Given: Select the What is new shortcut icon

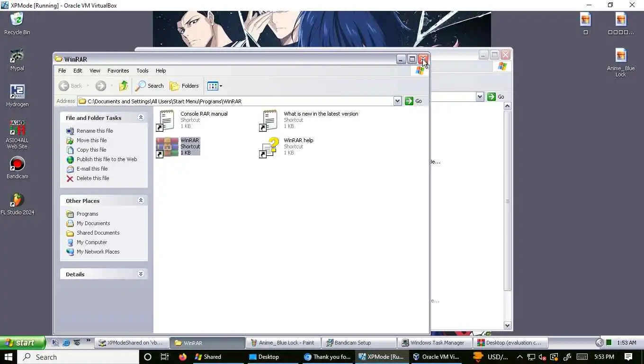Looking at the screenshot, I should pyautogui.click(x=268, y=120).
